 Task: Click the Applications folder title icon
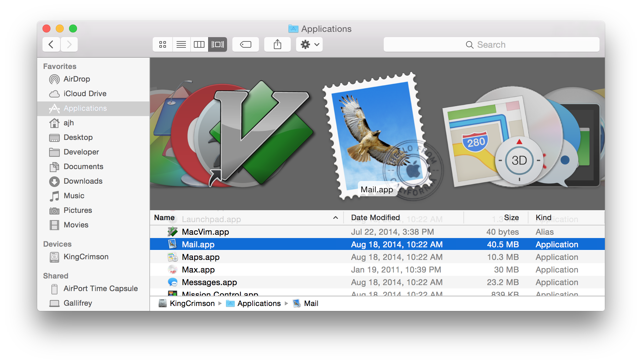293,29
